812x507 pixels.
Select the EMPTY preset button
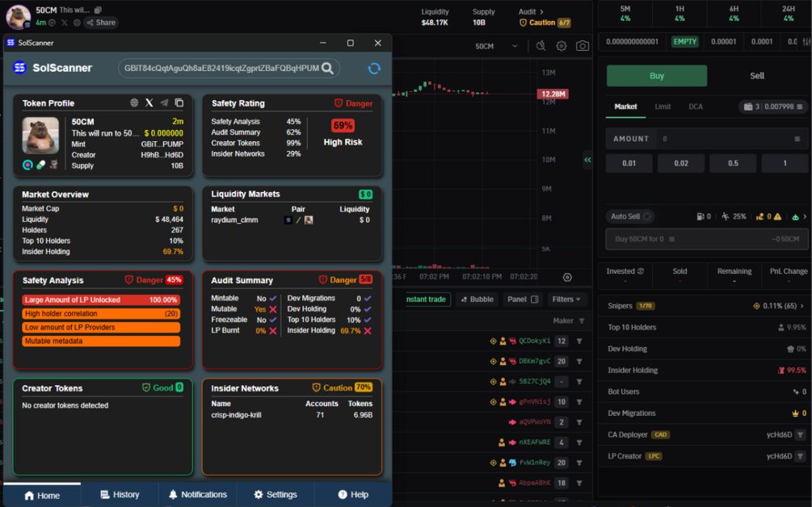pyautogui.click(x=684, y=42)
